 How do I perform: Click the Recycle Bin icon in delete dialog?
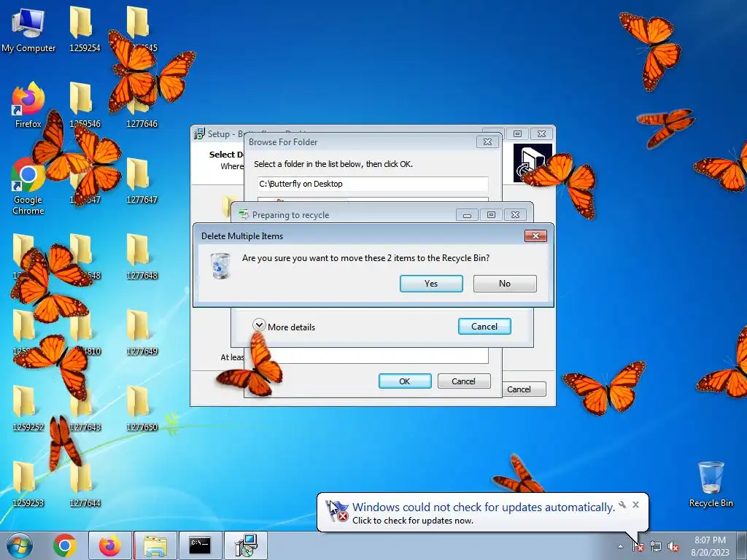220,265
